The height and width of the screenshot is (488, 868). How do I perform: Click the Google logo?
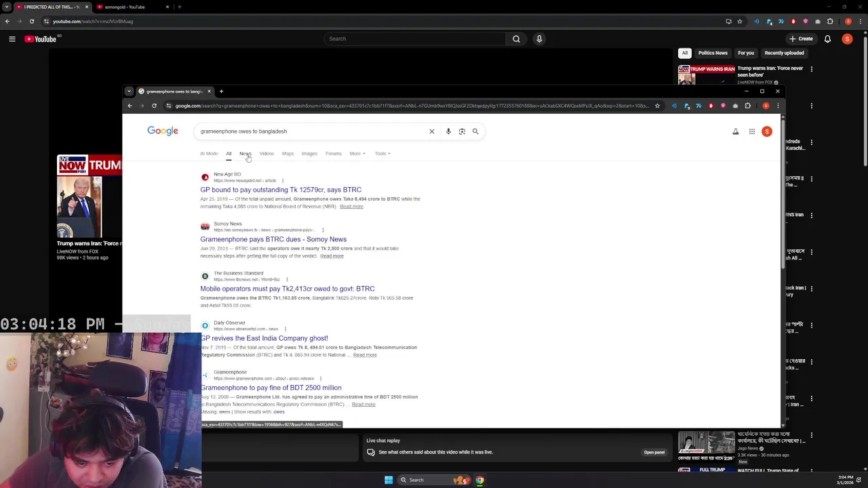[163, 131]
